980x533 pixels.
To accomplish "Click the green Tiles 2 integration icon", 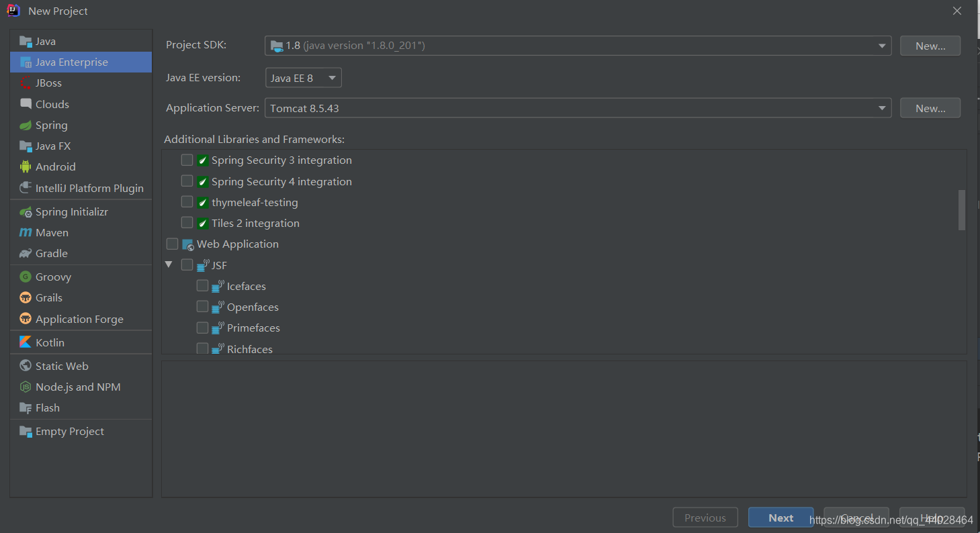I will coord(202,224).
